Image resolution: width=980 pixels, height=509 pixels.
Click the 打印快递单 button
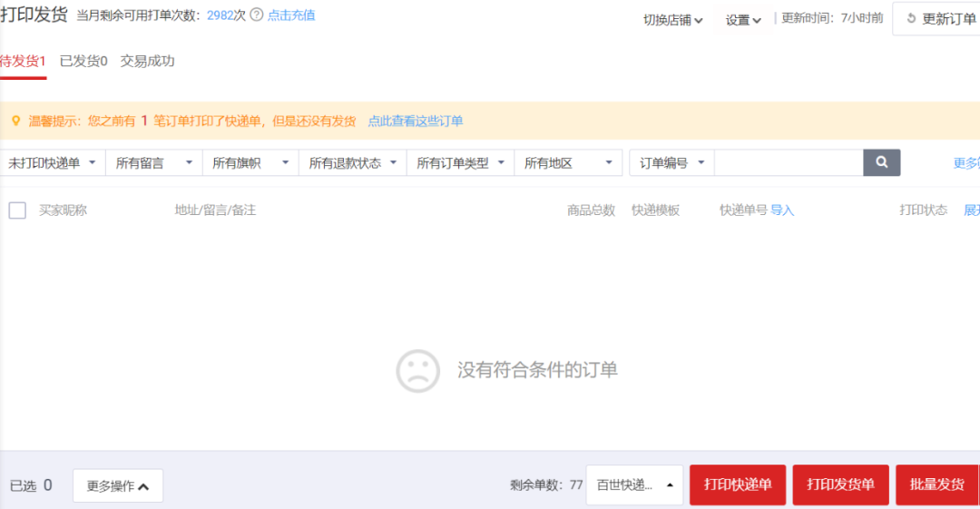point(738,485)
